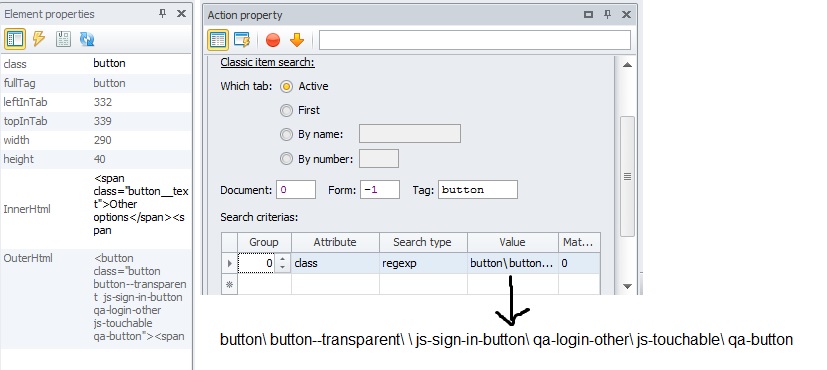Click the red record circle icon
The height and width of the screenshot is (370, 827).
tap(273, 40)
